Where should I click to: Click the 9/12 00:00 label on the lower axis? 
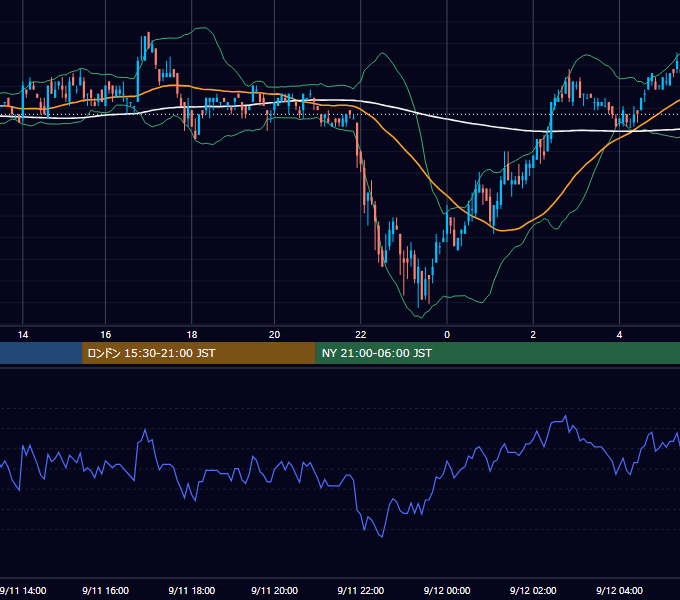click(x=447, y=590)
